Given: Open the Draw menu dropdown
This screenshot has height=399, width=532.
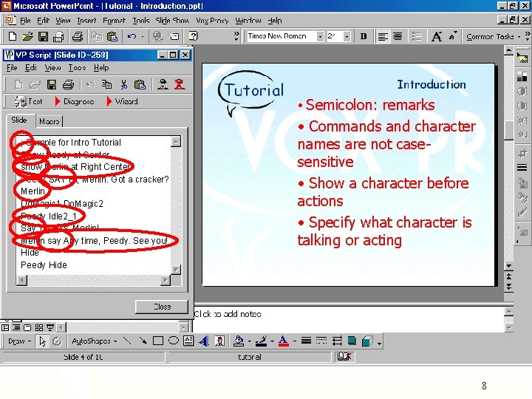Looking at the screenshot, I should coord(19,341).
